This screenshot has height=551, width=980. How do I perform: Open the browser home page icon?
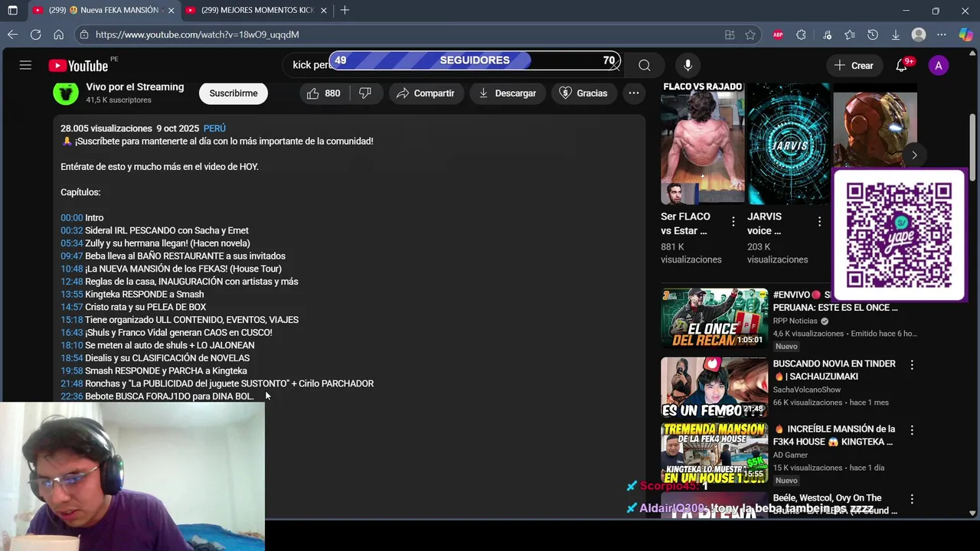pos(58,34)
